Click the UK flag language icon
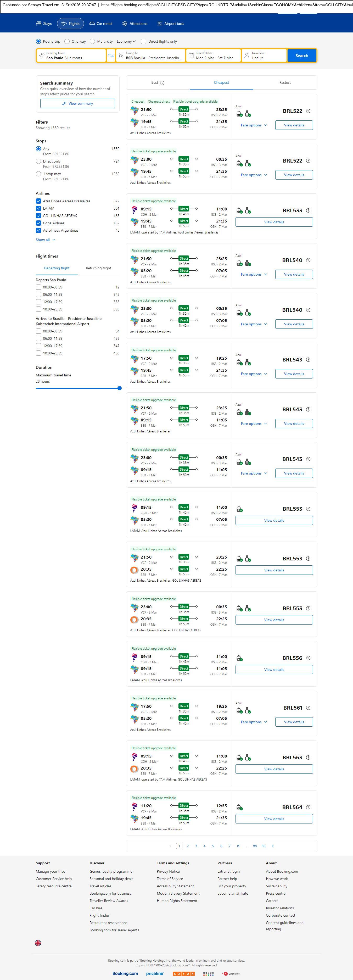The height and width of the screenshot is (980, 353). click(x=38, y=943)
